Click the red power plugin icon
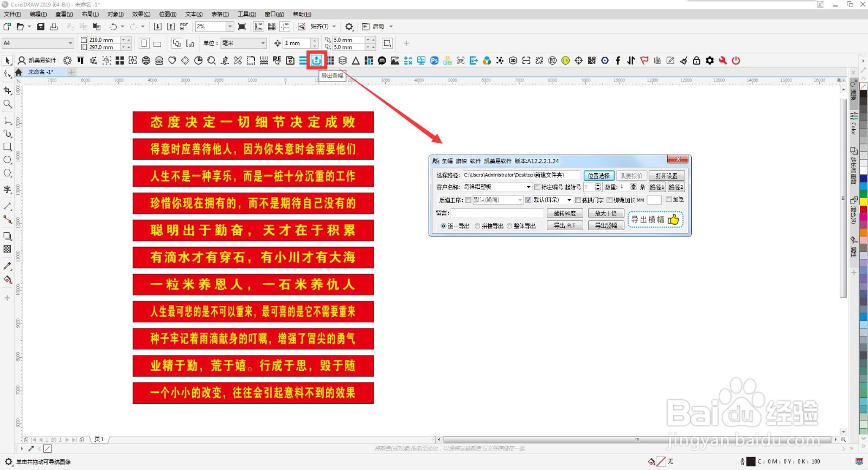This screenshot has width=868, height=470. (736, 60)
